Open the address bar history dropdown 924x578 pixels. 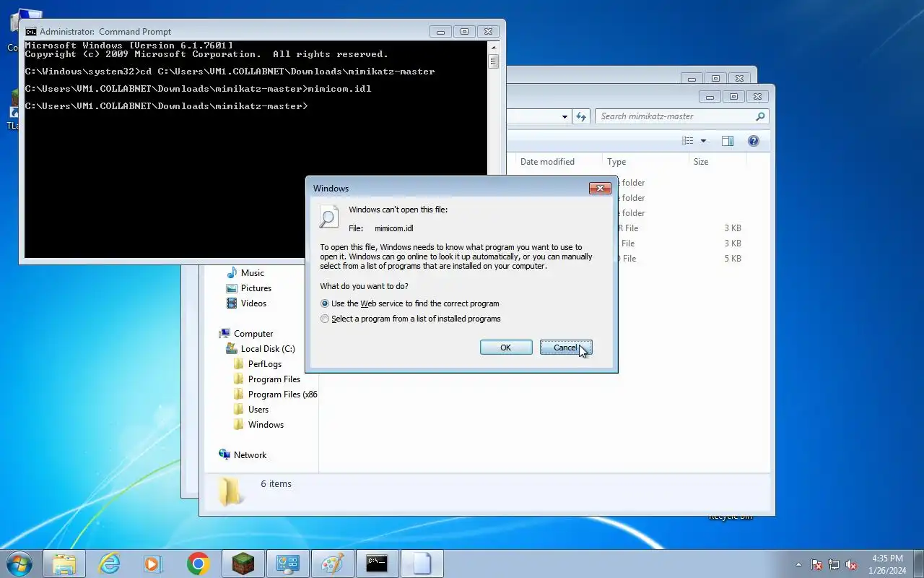565,116
